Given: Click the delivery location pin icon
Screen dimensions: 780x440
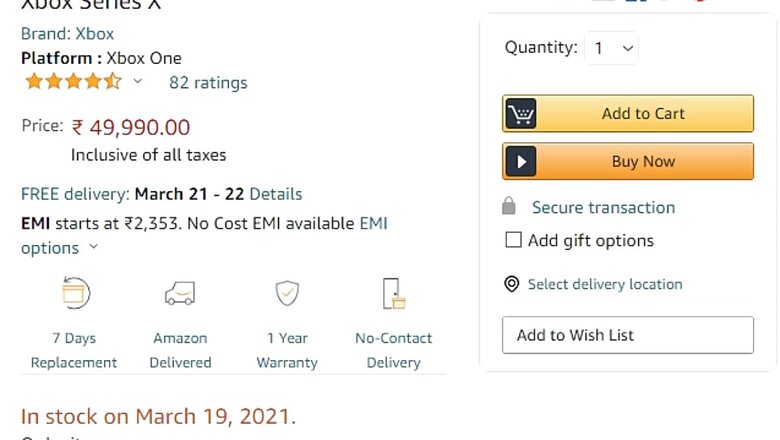Looking at the screenshot, I should point(511,284).
